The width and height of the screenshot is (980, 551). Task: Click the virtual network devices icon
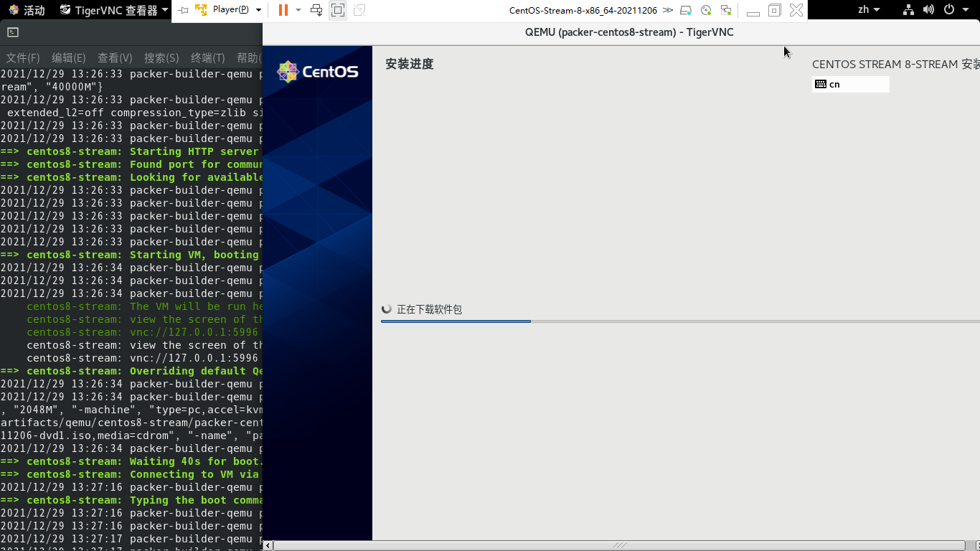point(726,10)
